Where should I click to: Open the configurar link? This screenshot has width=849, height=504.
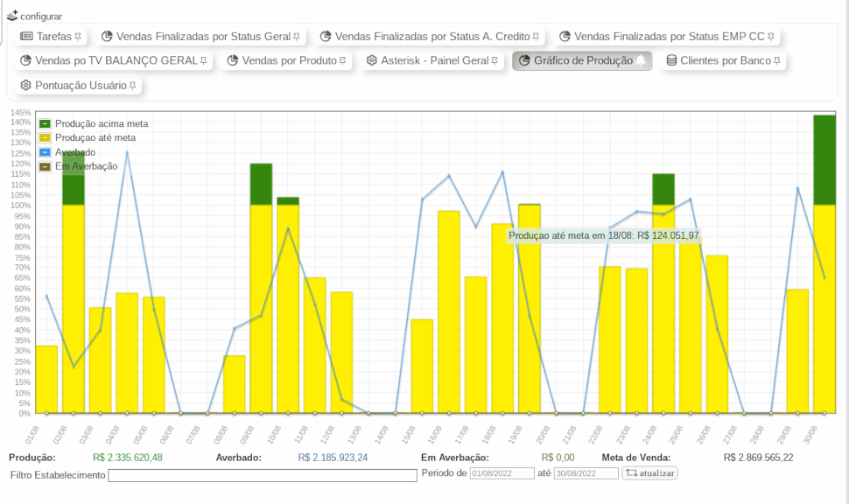click(35, 17)
